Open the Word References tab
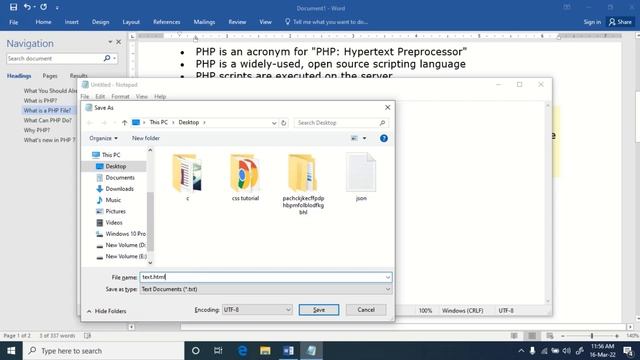Screen dimensions: 640x360 (x=167, y=22)
